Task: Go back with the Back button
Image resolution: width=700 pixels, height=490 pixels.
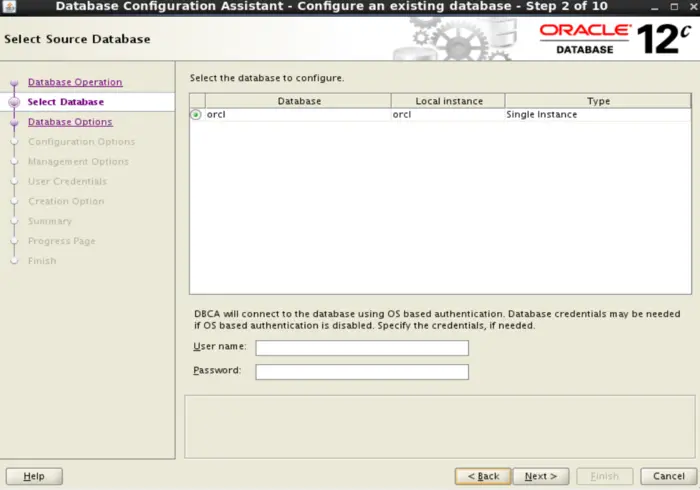Action: coord(483,476)
